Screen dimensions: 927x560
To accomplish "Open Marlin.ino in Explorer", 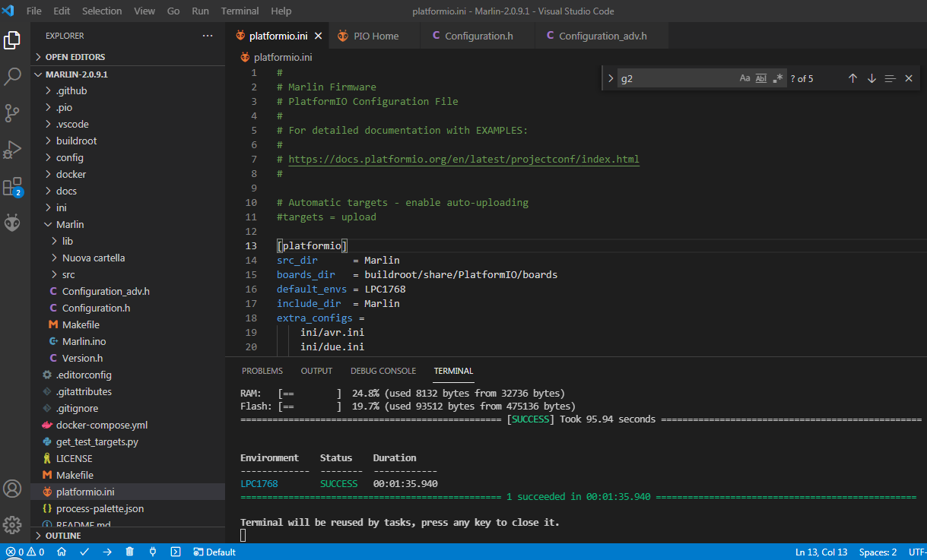I will coord(128,341).
